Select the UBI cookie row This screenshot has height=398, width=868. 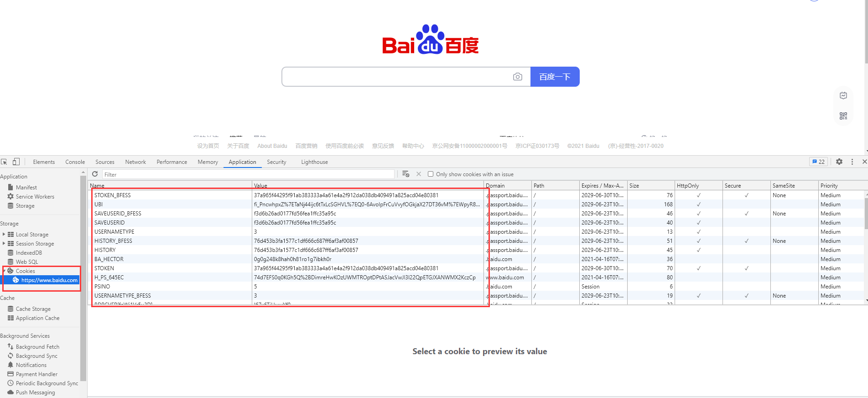click(477, 204)
